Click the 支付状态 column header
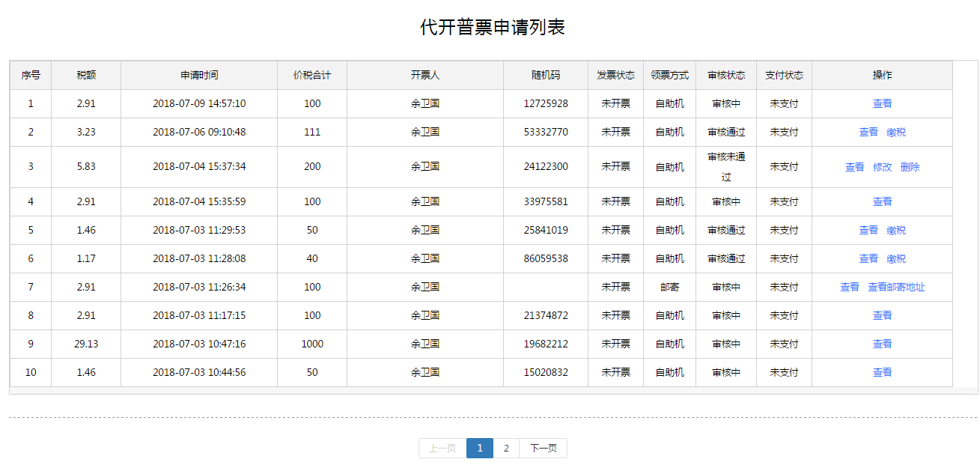The image size is (980, 474). (x=784, y=75)
